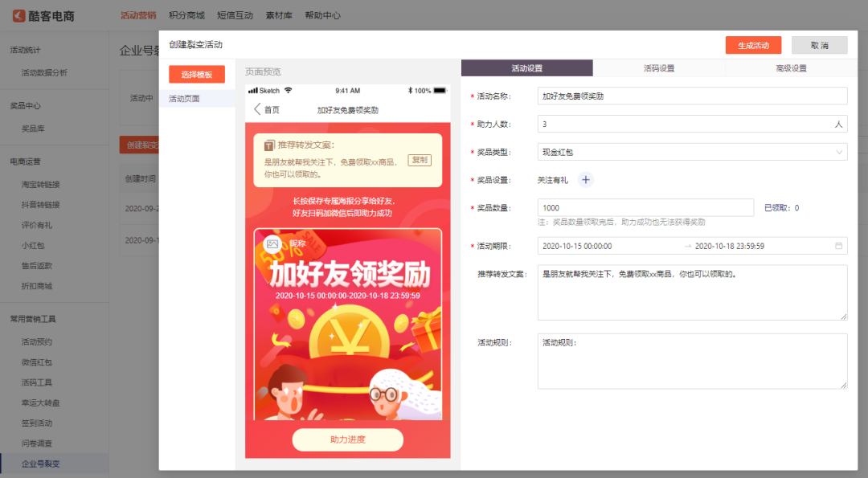Switch to the 活动设置 tab

(526, 68)
